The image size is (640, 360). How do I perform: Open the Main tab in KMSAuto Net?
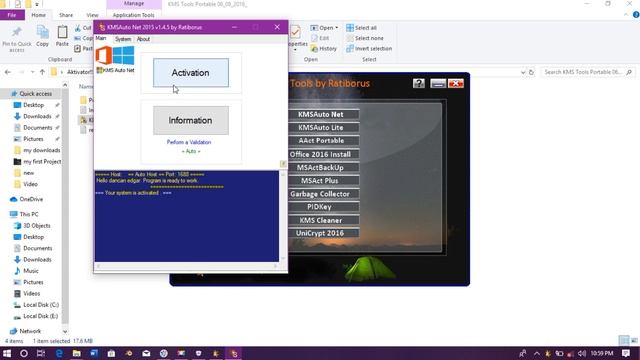tap(101, 38)
